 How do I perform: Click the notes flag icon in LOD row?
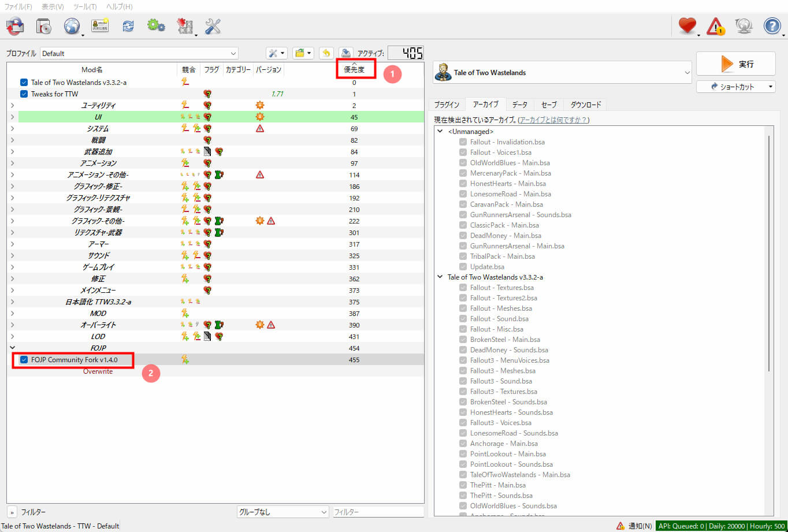[x=207, y=337]
